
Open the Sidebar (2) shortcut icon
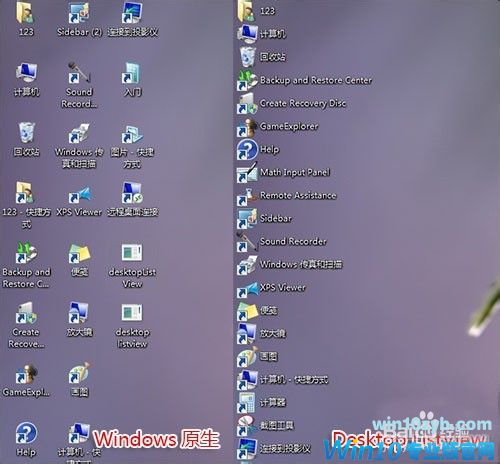tap(79, 13)
